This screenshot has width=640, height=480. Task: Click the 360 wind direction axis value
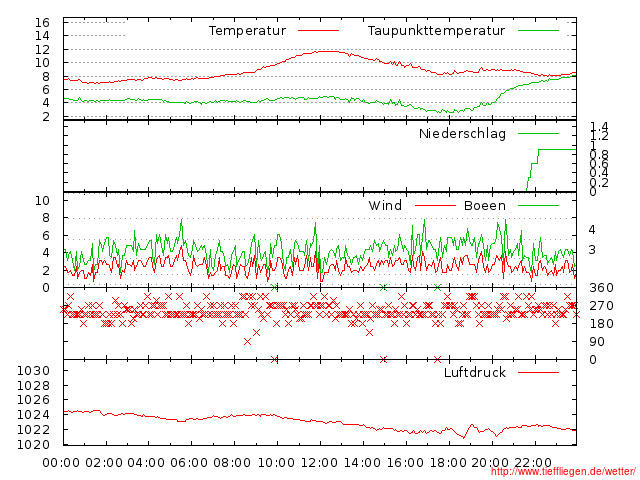(x=601, y=288)
